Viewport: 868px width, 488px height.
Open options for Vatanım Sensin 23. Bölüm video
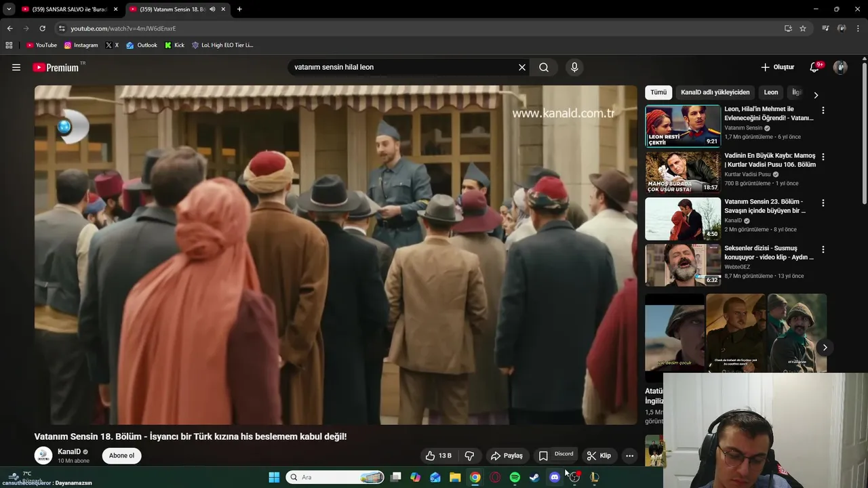(x=823, y=203)
